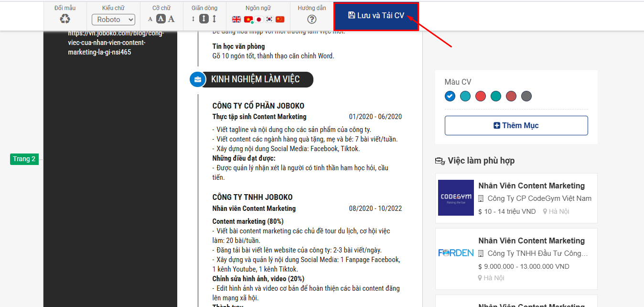The height and width of the screenshot is (307, 644).
Task: Switch language to Chinese flag
Action: 280,20
